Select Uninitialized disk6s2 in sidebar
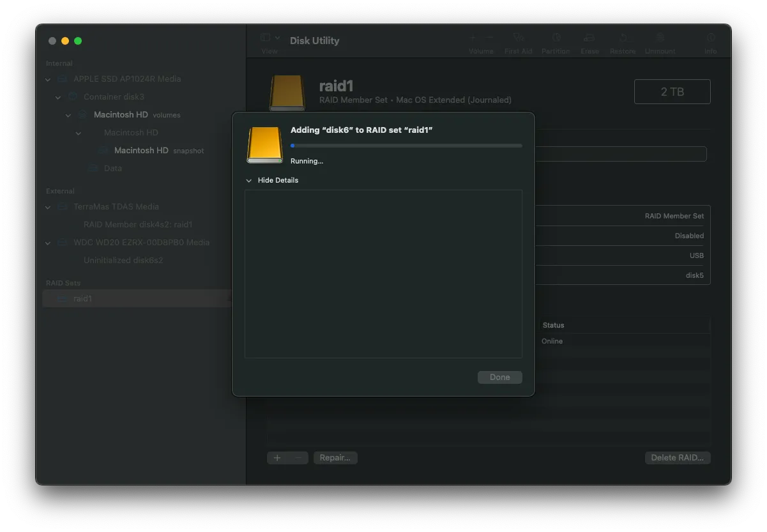Screen dimensions: 767x532 point(123,261)
